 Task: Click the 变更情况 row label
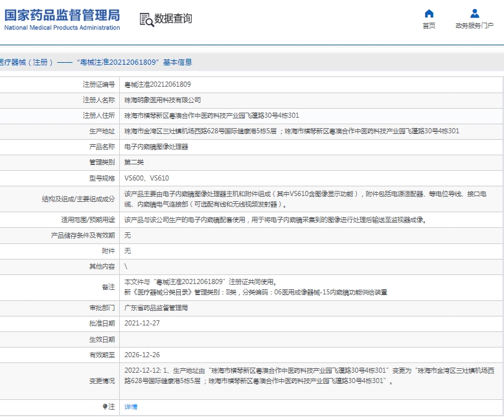102,381
